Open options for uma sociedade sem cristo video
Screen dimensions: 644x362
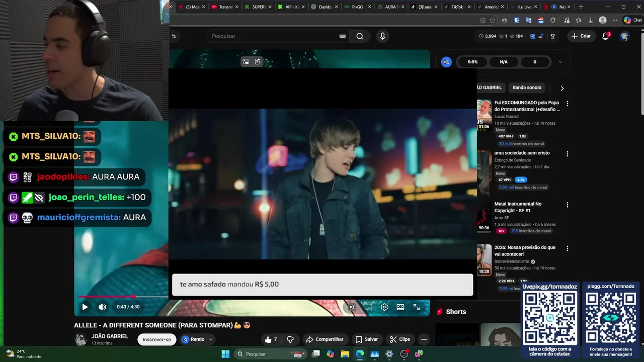tap(568, 154)
